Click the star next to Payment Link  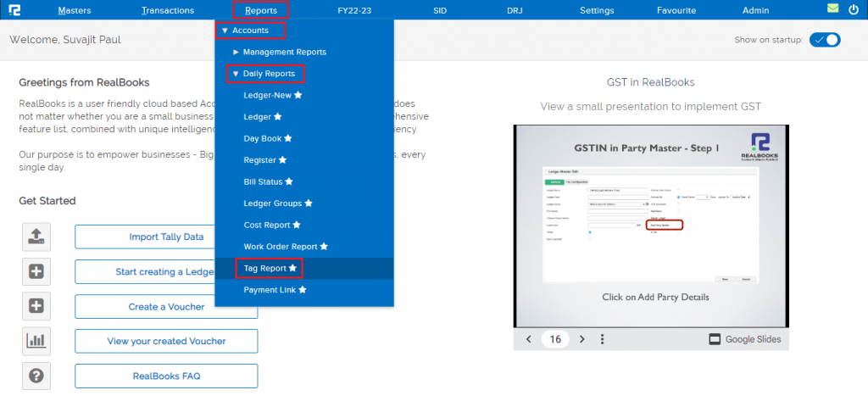pyautogui.click(x=303, y=290)
